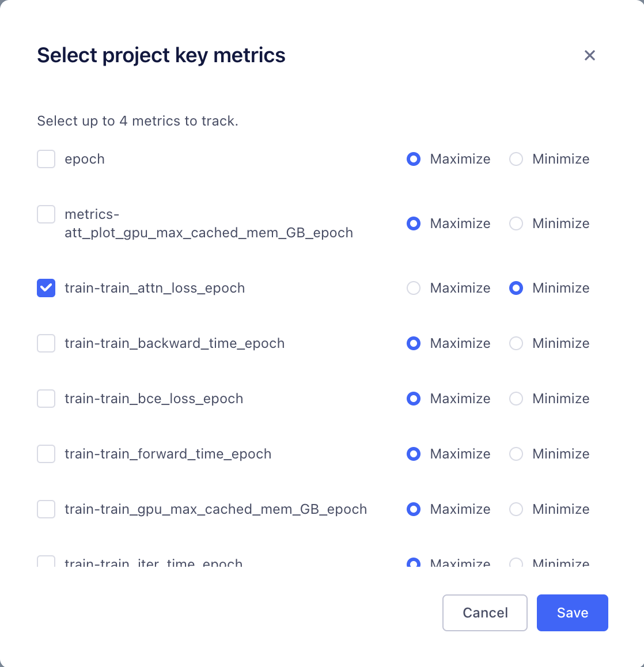644x667 pixels.
Task: Check partially visible train-train_iter_time_epoch checkbox
Action: coord(46,561)
